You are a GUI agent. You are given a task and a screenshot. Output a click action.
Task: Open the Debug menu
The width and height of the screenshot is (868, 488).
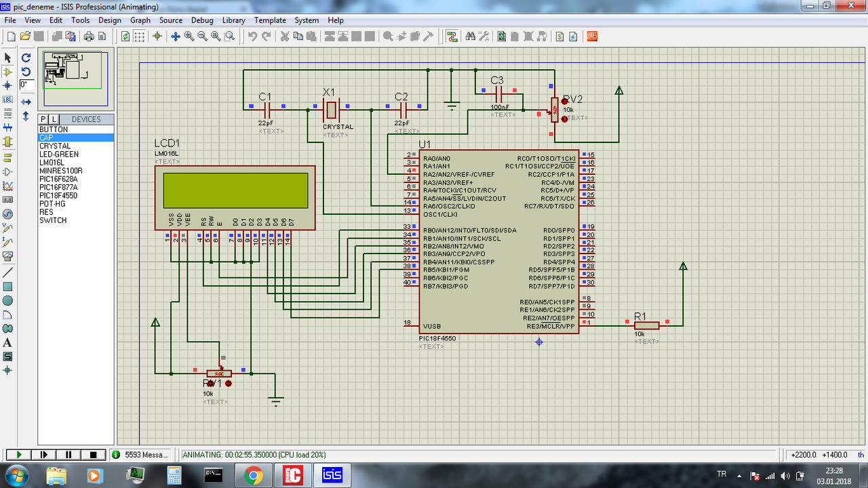[x=202, y=20]
